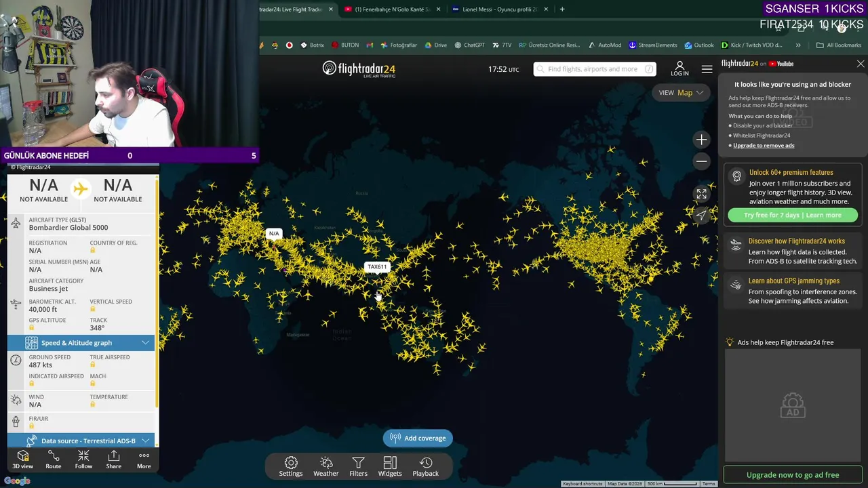Open the Upgrade to remove ads link

point(764,145)
